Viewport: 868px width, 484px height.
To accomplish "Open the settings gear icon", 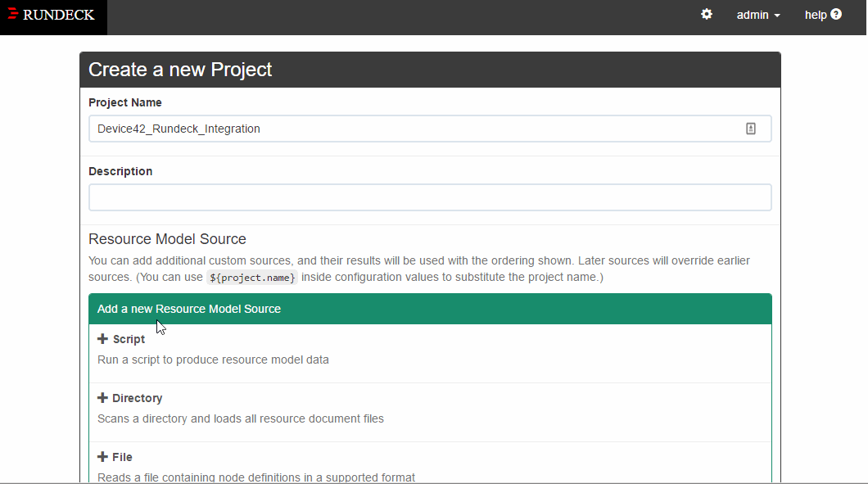I will 706,14.
